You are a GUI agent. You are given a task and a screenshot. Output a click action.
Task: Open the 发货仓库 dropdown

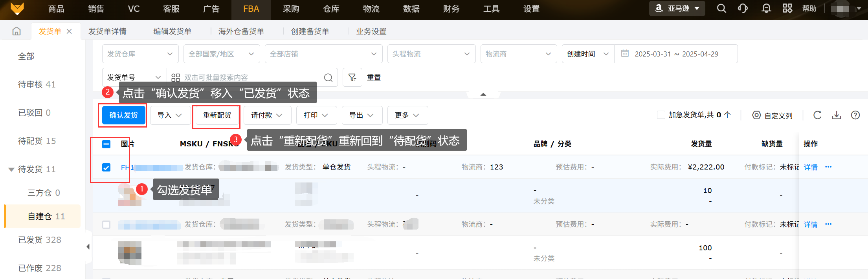(x=140, y=54)
